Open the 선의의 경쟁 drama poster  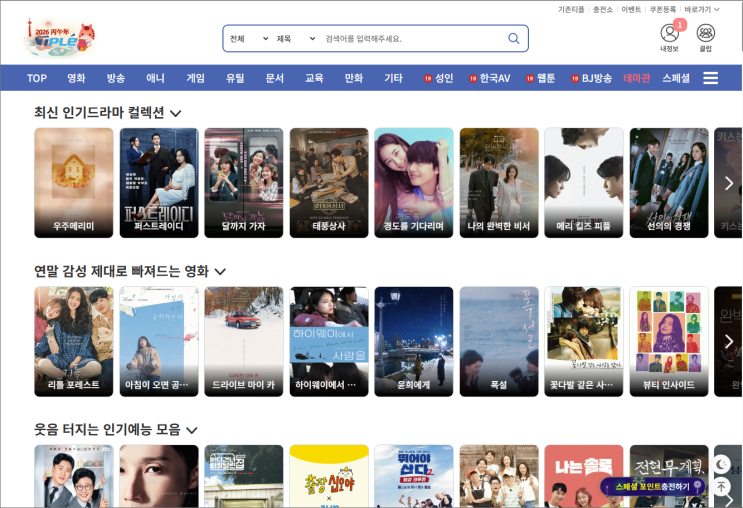[x=669, y=183]
